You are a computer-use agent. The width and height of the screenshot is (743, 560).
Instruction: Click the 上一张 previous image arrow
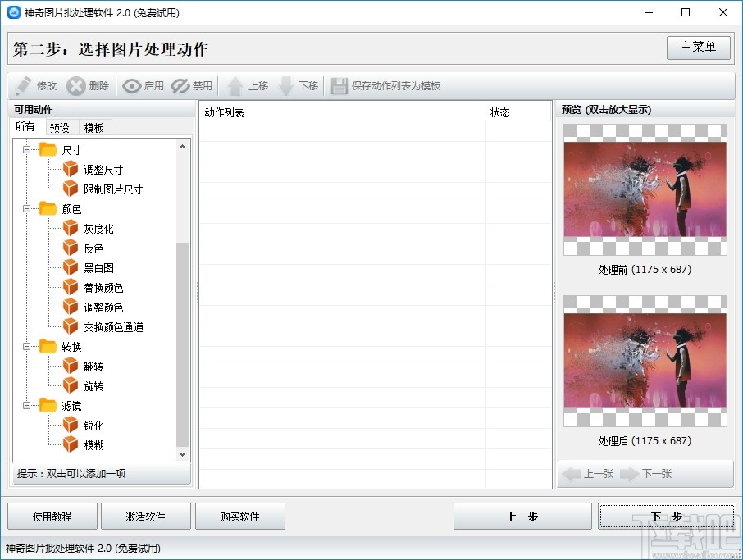pos(587,473)
